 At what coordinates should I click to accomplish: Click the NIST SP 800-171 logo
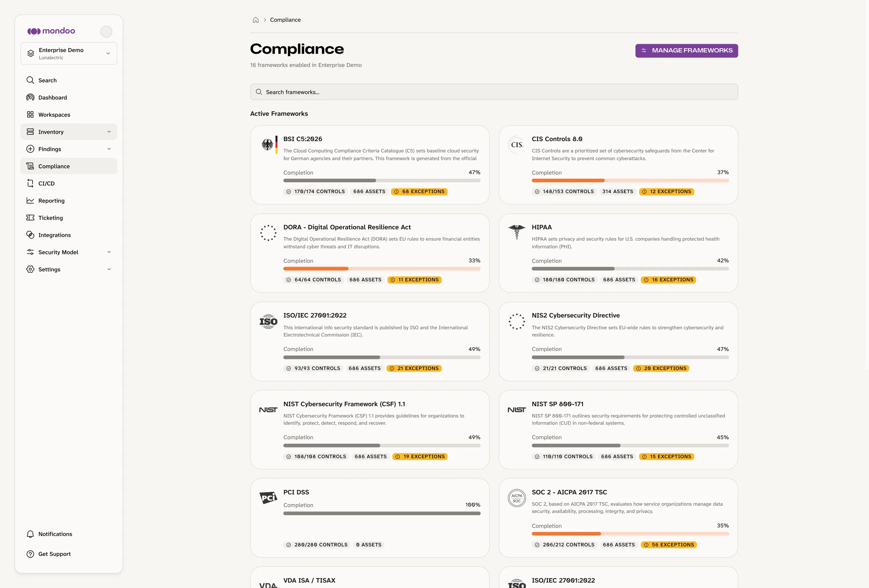[517, 410]
